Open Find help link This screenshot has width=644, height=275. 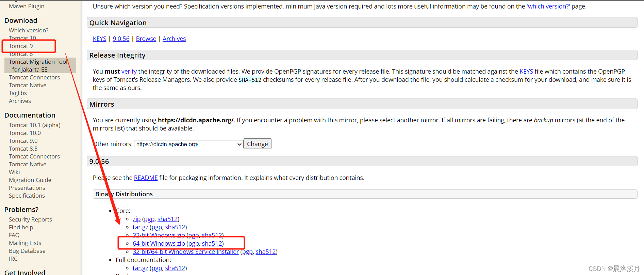(x=21, y=227)
